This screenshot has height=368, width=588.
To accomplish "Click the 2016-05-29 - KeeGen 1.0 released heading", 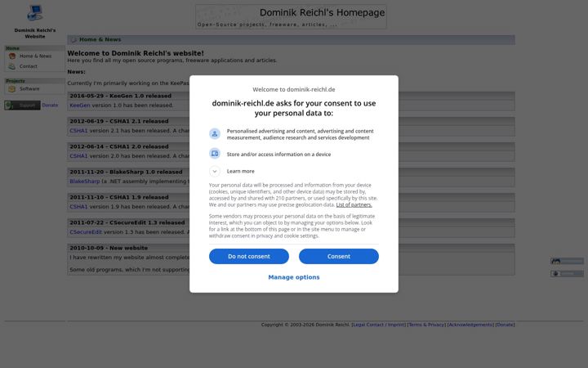I will point(120,96).
